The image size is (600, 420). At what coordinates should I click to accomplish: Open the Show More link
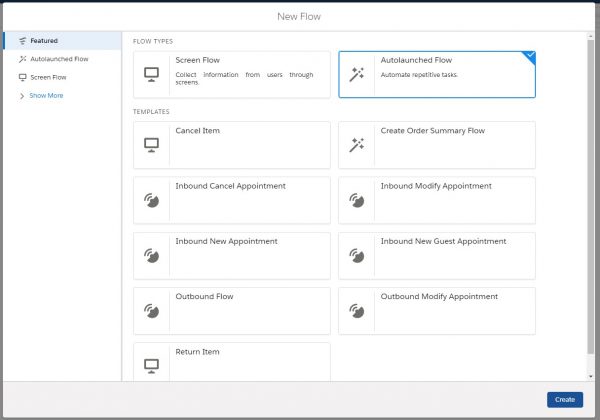pyautogui.click(x=46, y=96)
